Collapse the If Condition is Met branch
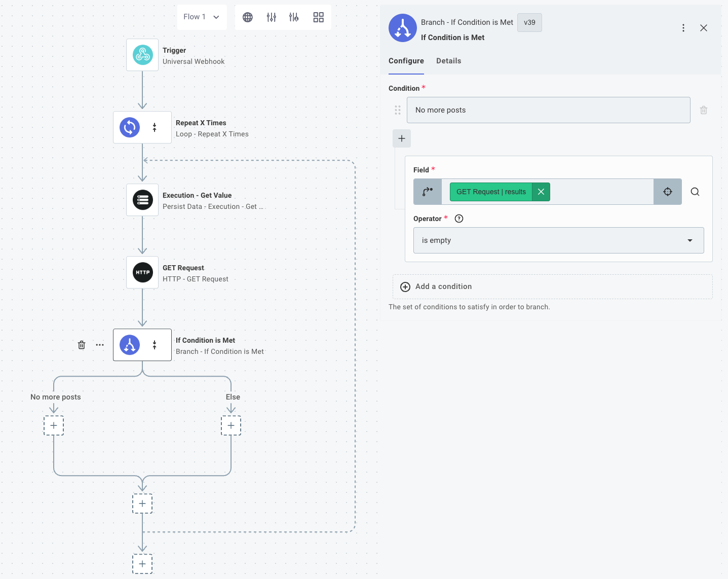The width and height of the screenshot is (728, 579). pyautogui.click(x=155, y=345)
